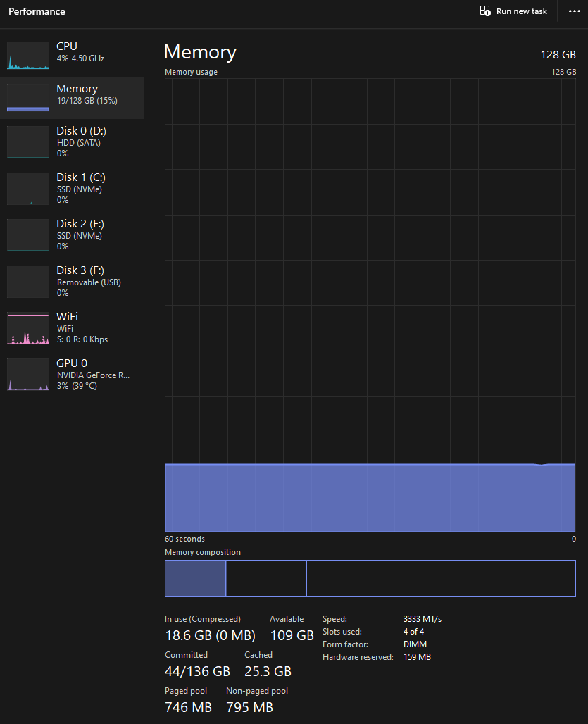
Task: Click the 159 MB hardware reserved value
Action: point(417,657)
